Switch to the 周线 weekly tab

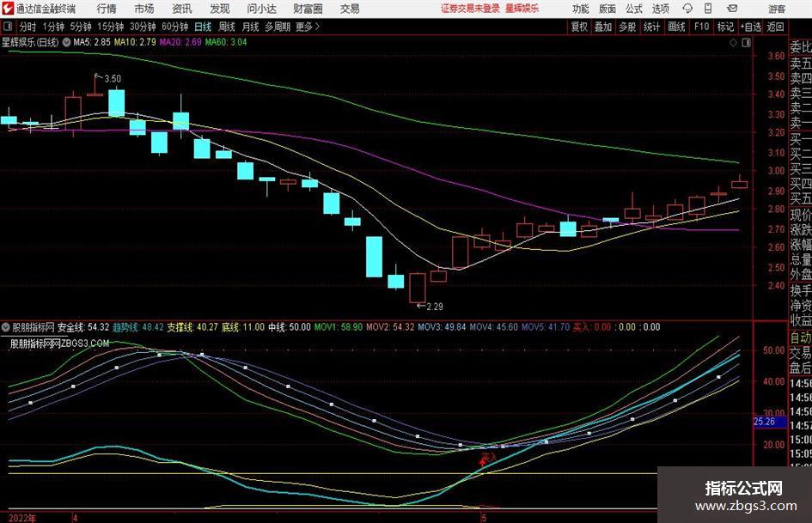(226, 27)
